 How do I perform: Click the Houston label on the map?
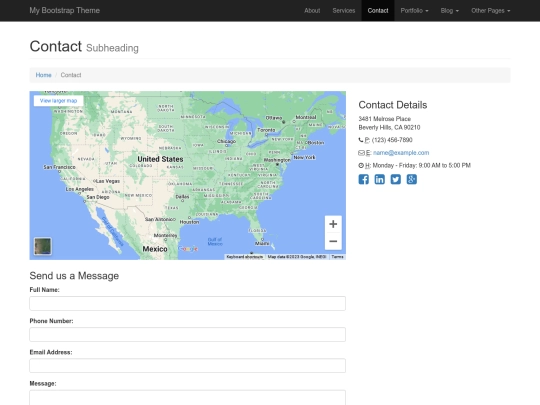[189, 222]
